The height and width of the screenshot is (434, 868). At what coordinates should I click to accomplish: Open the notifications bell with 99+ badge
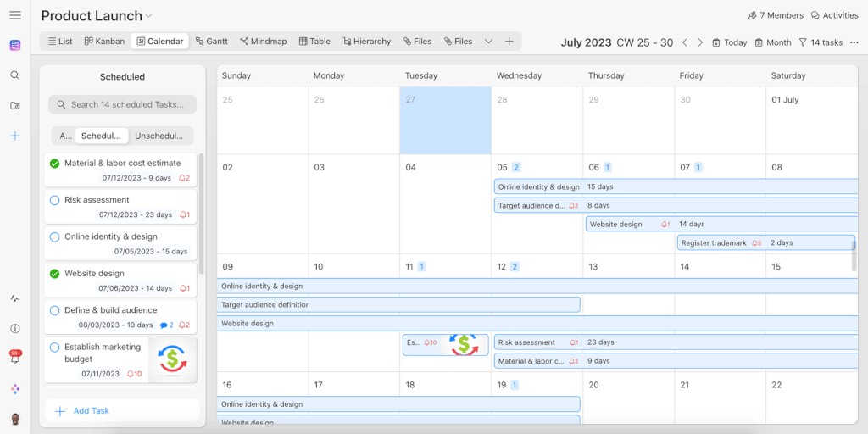click(15, 358)
